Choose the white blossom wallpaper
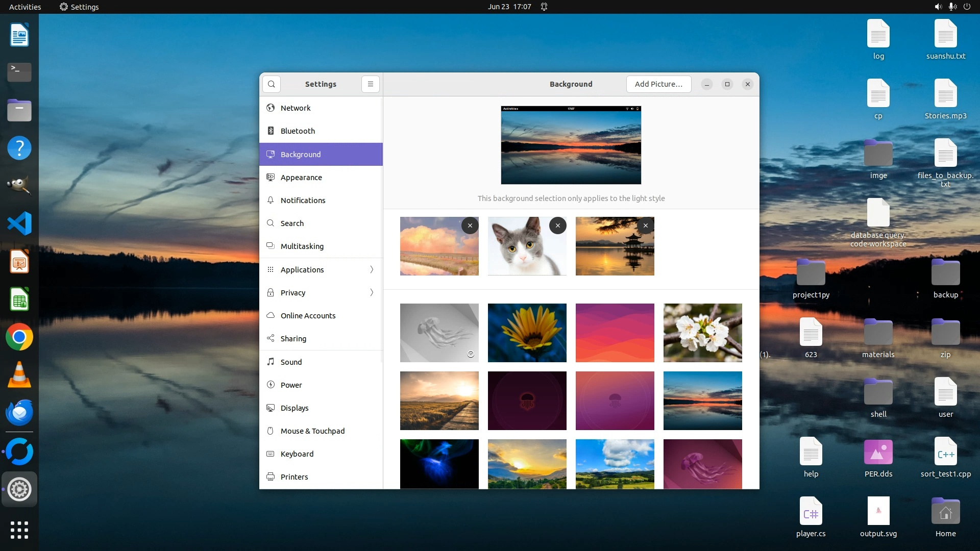 coord(702,333)
